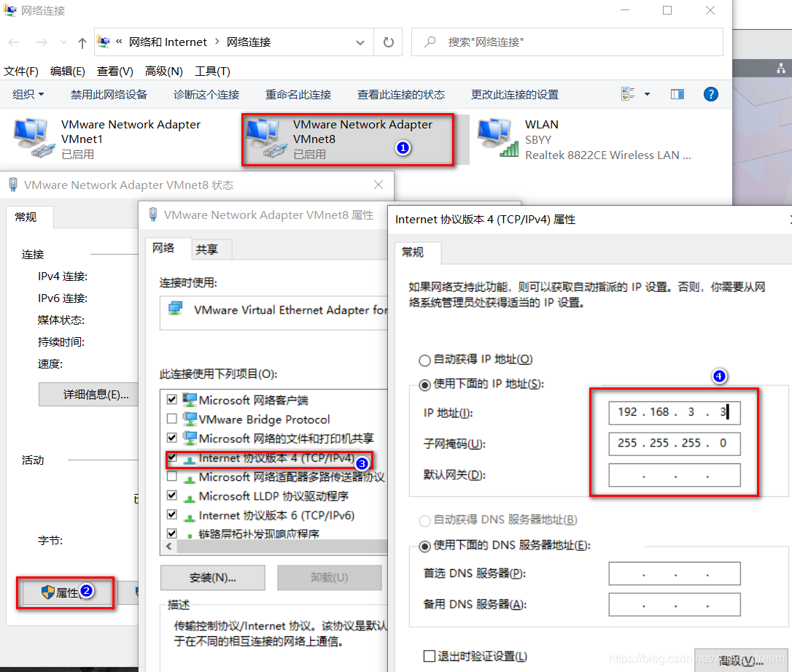Change view layout icon in toolbar
Screen dimensions: 792x672
pyautogui.click(x=628, y=94)
